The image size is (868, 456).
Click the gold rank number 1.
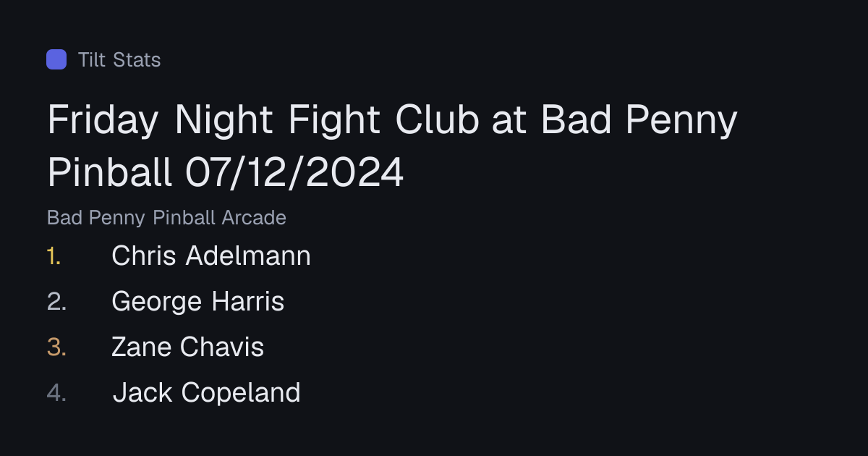click(54, 256)
